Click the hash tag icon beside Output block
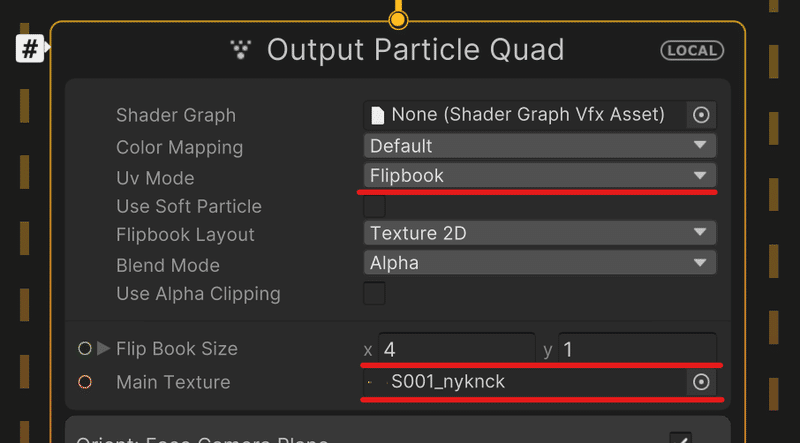This screenshot has width=800, height=443. point(29,48)
